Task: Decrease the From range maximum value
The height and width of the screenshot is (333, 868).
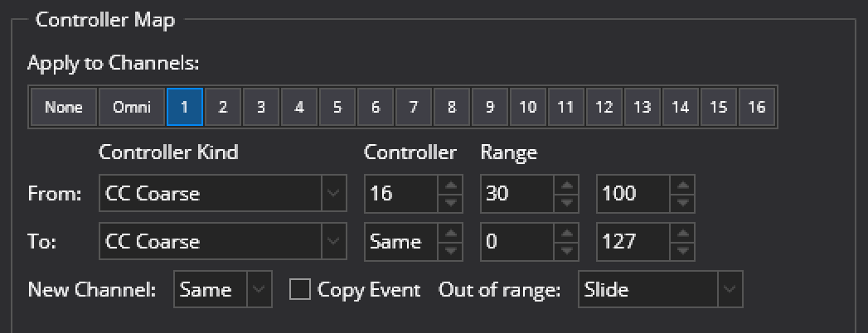Action: [682, 201]
